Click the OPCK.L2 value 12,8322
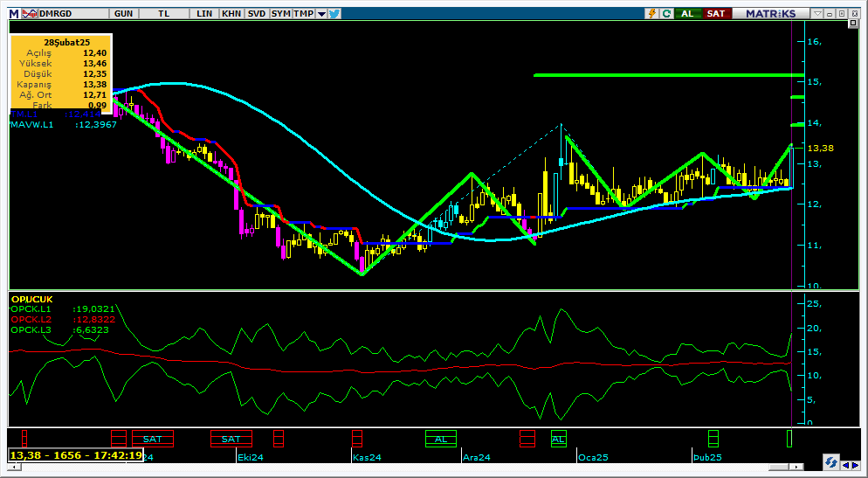Viewport: 868px width, 478px height. pos(93,320)
